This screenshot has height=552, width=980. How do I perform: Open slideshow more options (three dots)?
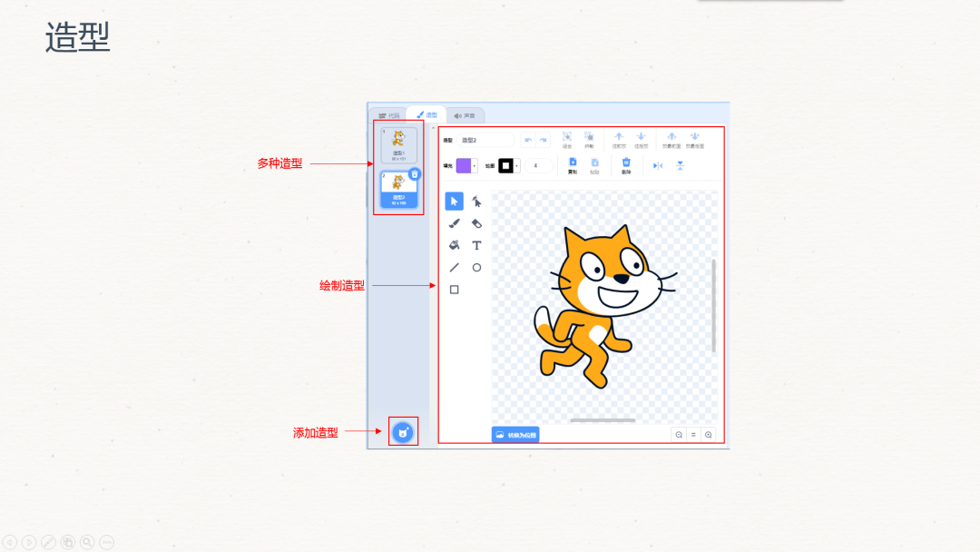[107, 542]
